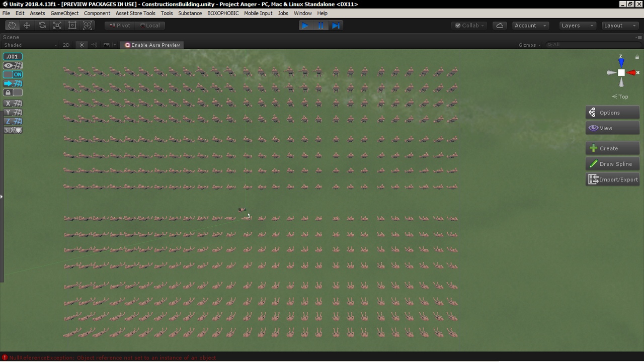Click the gray bottom gizmo cone
The image size is (644, 362).
point(621,82)
